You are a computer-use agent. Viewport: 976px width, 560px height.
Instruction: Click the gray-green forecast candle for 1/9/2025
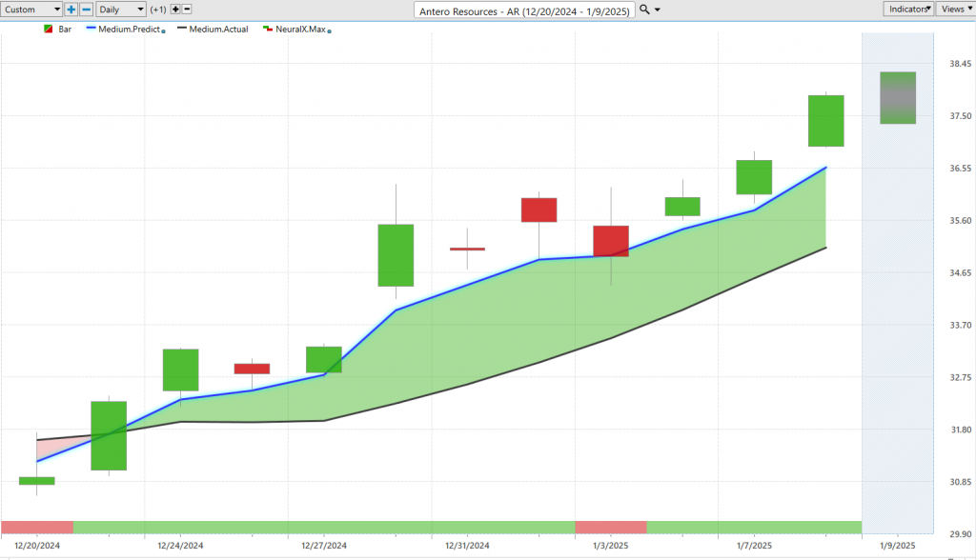pyautogui.click(x=898, y=98)
